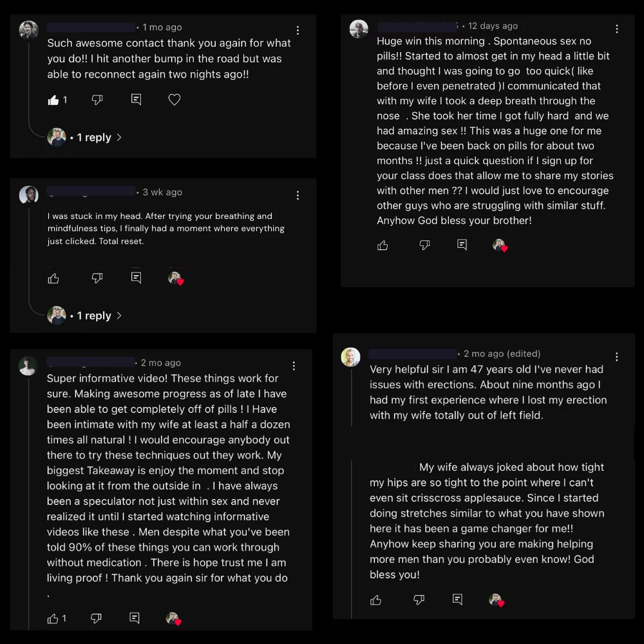Screen dimensions: 644x644
Task: Expand the reply under the 'Such awesome contact' comment
Action: point(95,137)
